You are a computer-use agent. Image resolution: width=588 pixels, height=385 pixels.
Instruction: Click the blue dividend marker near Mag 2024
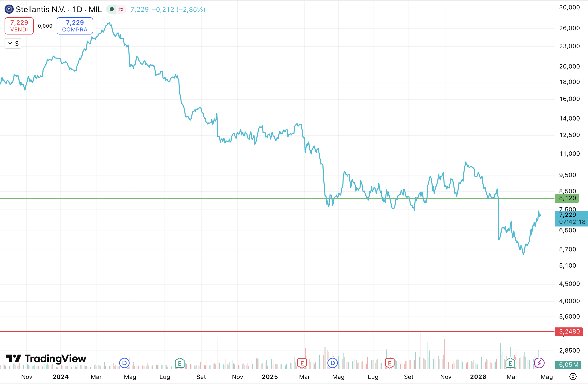[x=124, y=363]
